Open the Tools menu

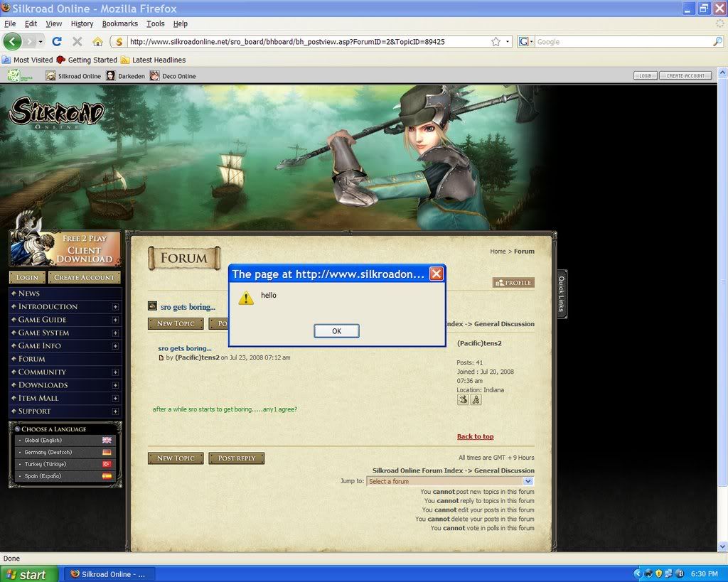click(x=156, y=23)
